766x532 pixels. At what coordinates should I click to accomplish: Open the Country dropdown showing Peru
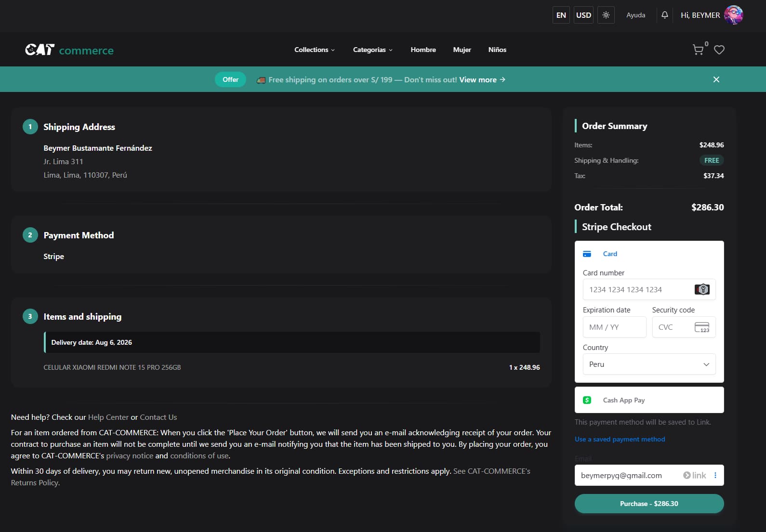649,364
